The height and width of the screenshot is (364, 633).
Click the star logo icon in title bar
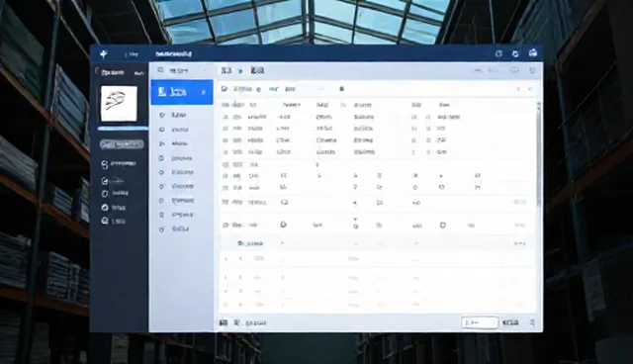click(104, 54)
